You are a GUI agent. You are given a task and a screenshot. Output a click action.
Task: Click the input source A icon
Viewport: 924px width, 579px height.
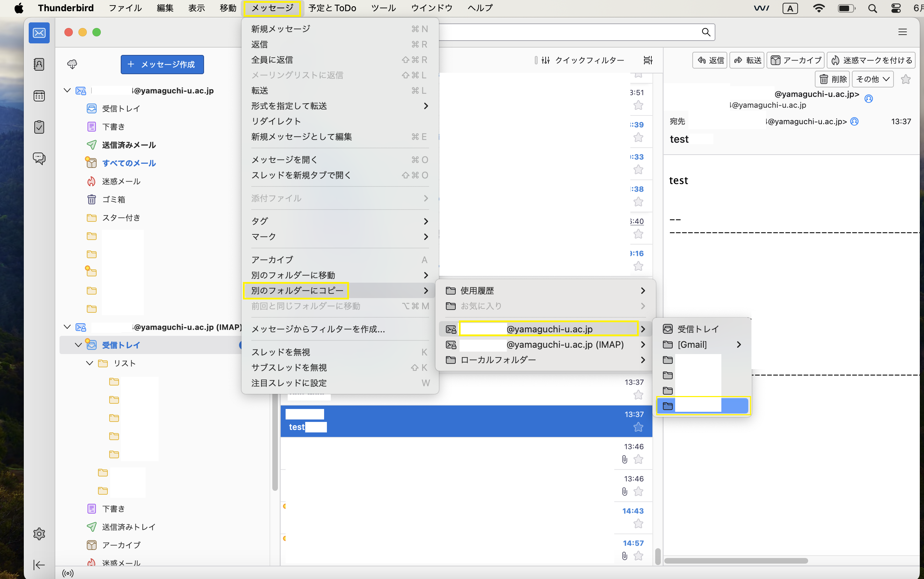coord(790,8)
